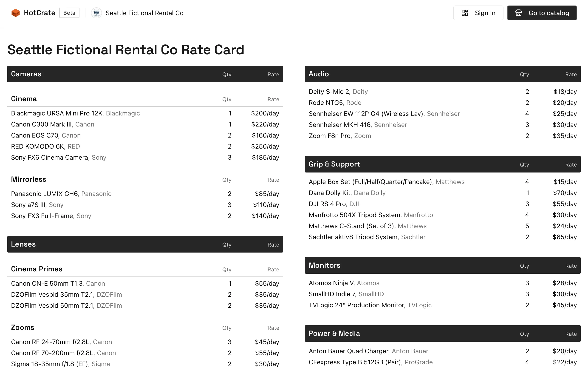The image size is (588, 368).
Task: Click the Sony FX6 Cinema Camera item
Action: [145, 158]
